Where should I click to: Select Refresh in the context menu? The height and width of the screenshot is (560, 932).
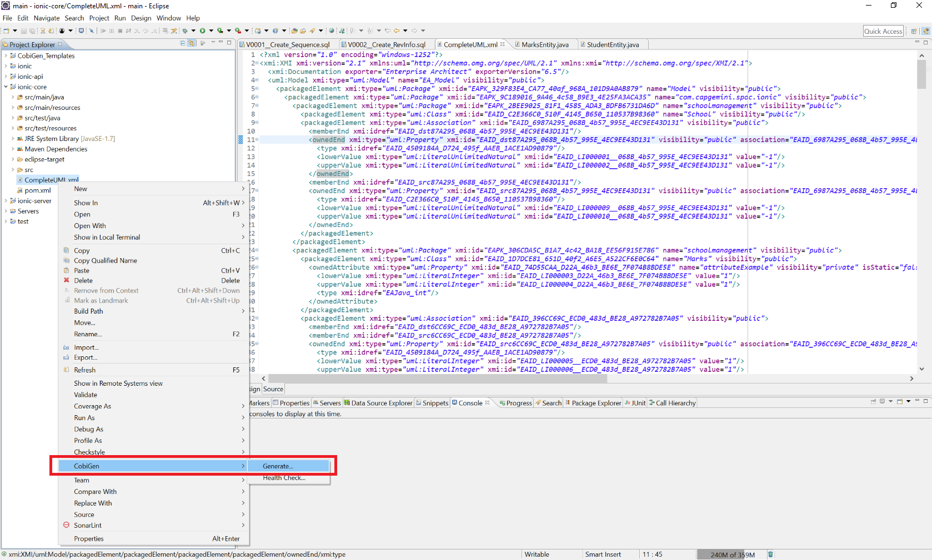pos(85,370)
